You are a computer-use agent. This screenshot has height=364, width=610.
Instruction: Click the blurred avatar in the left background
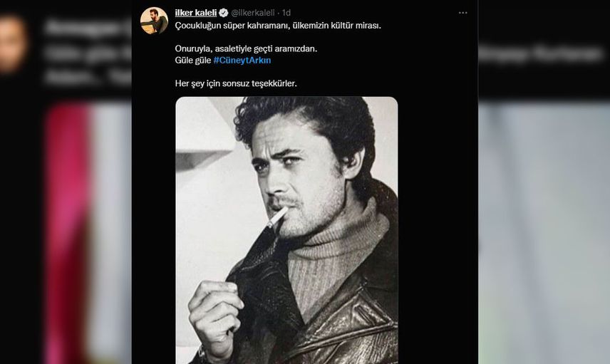coord(14,43)
